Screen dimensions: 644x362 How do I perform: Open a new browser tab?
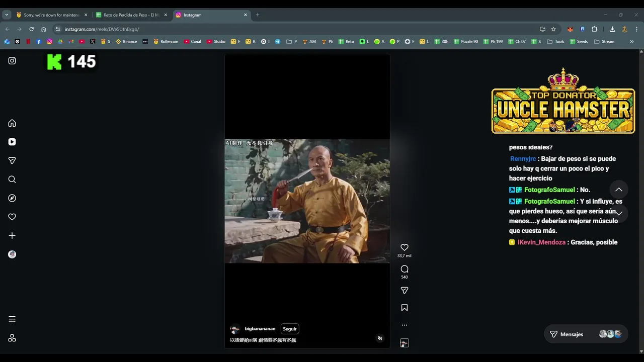[x=258, y=15]
